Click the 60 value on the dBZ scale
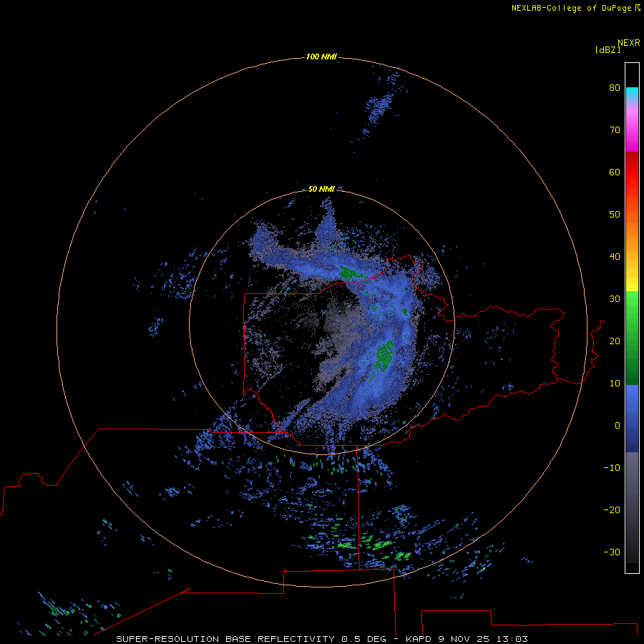Screen dimensions: 644x644 pos(615,172)
